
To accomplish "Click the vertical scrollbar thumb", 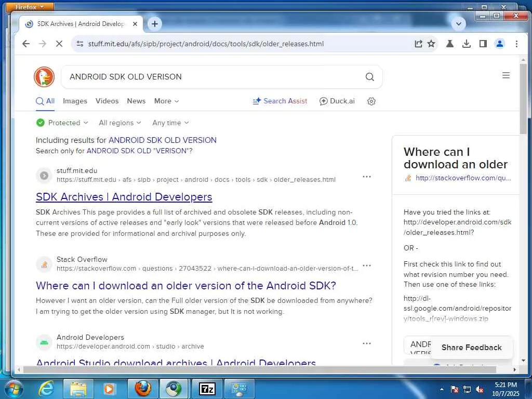I will pos(523,98).
